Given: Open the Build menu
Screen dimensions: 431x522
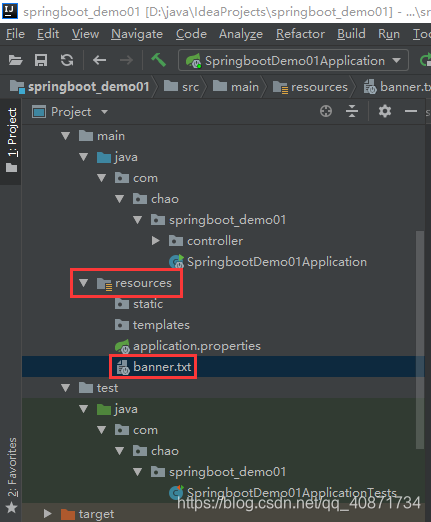Looking at the screenshot, I should tap(351, 34).
